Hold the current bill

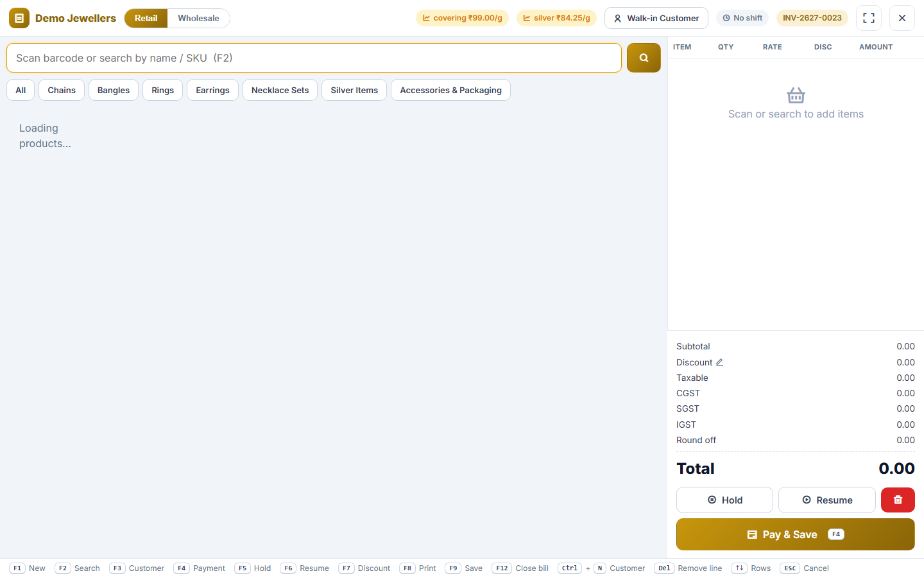724,500
